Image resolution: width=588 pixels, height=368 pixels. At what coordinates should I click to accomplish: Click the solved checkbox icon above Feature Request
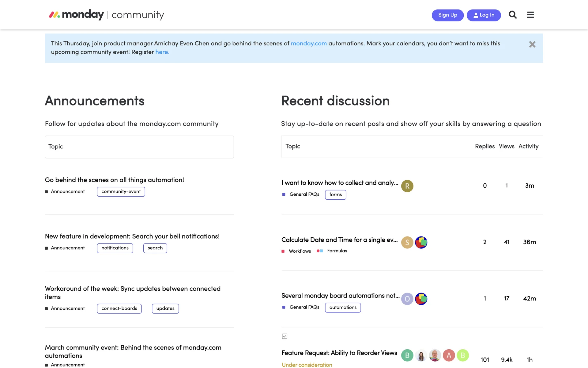click(x=285, y=336)
